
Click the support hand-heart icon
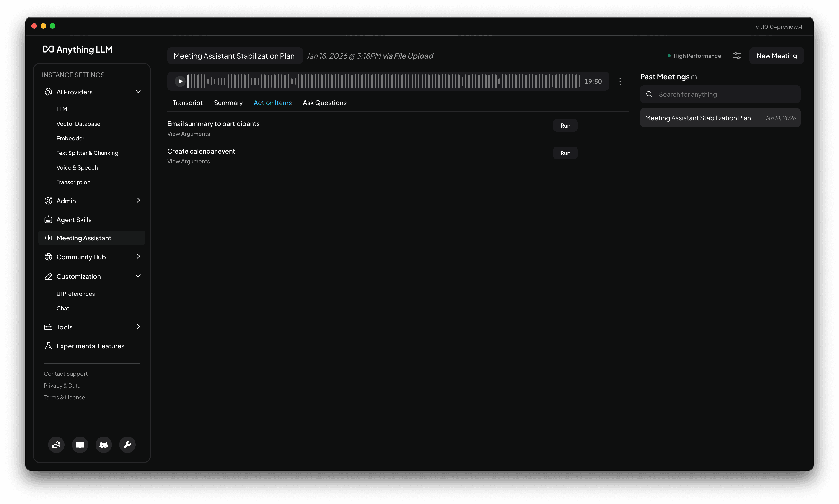tap(56, 445)
